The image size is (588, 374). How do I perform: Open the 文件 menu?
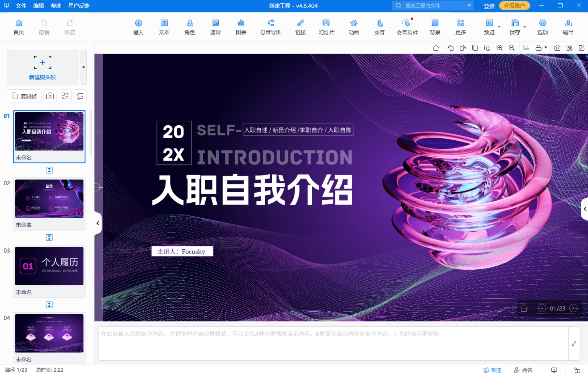point(21,6)
